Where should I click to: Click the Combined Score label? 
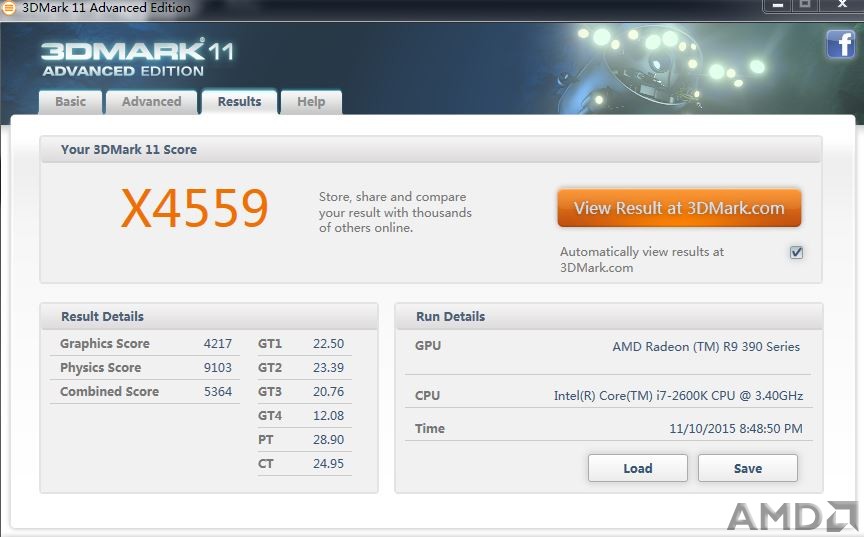(109, 392)
